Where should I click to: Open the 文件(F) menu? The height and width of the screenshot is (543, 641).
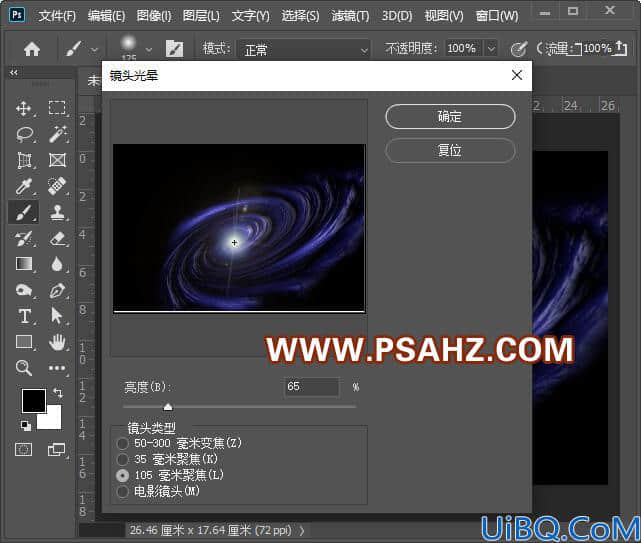[57, 16]
